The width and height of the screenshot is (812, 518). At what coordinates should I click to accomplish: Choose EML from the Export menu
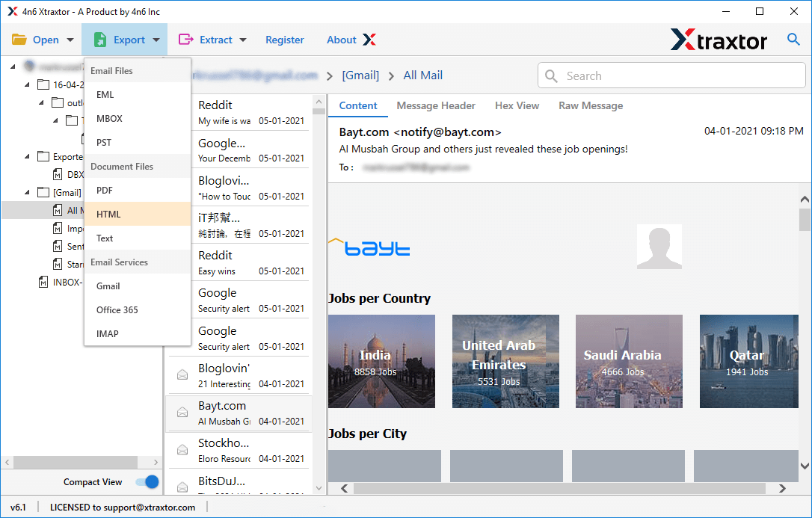pyautogui.click(x=138, y=95)
